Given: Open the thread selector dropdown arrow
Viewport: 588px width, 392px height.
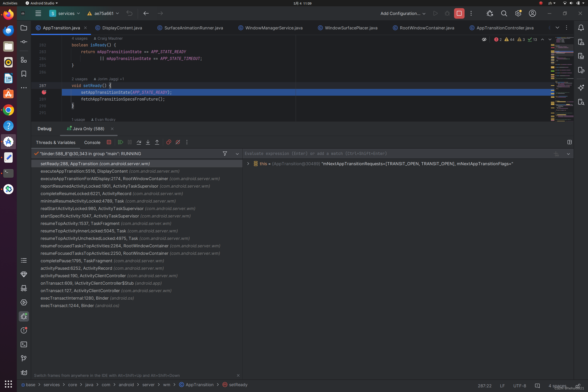Looking at the screenshot, I should tap(237, 154).
